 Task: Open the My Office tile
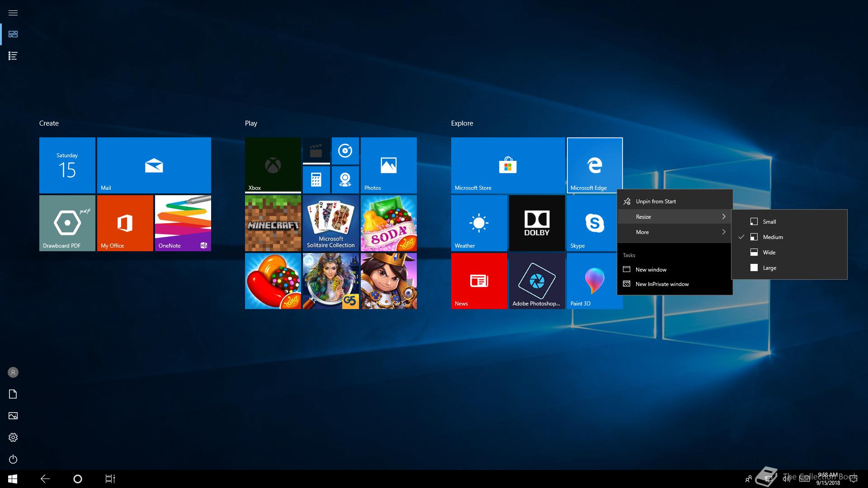coord(125,223)
